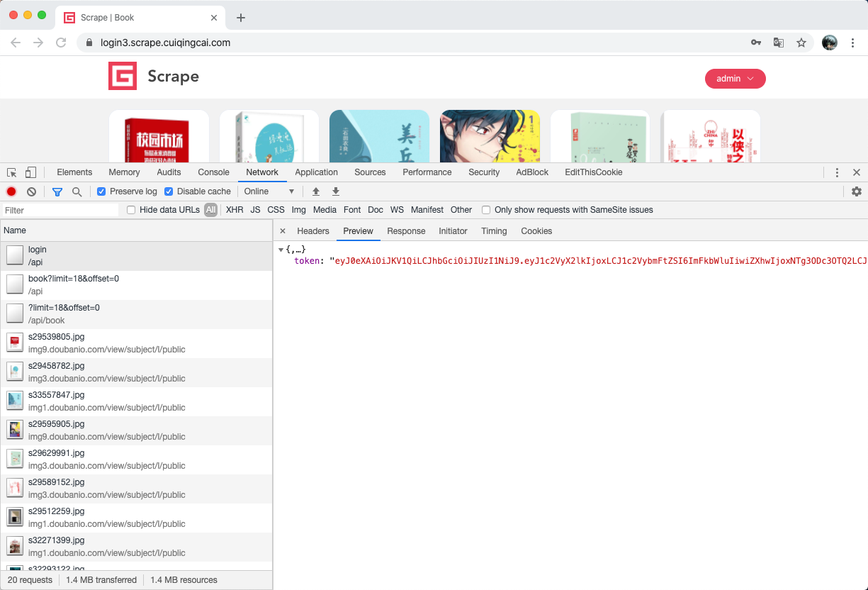Enable Only show requests with SameSite issues

(486, 210)
